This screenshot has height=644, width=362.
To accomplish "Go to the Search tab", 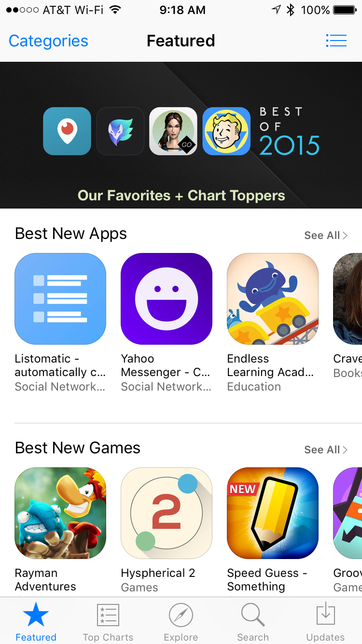I will pyautogui.click(x=253, y=622).
